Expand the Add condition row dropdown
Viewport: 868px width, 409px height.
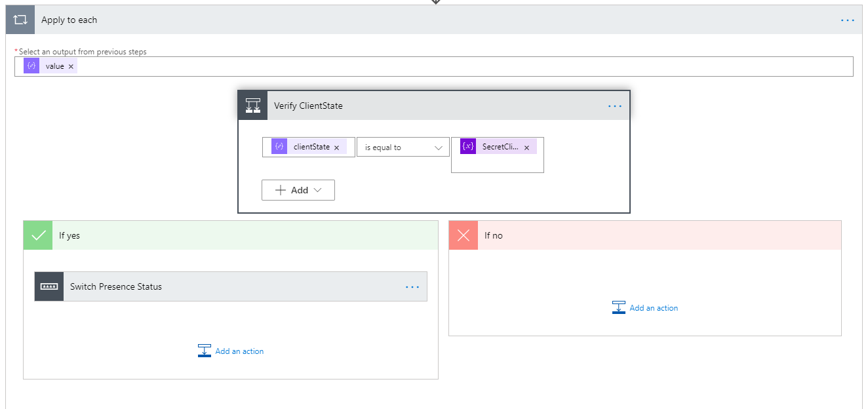[298, 190]
